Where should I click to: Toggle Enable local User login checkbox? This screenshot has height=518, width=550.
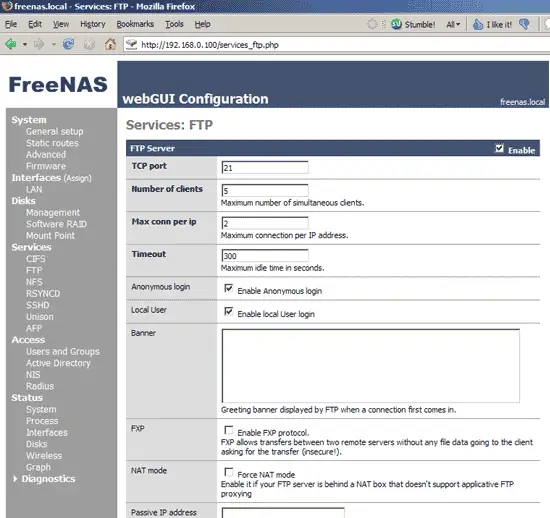(x=228, y=311)
